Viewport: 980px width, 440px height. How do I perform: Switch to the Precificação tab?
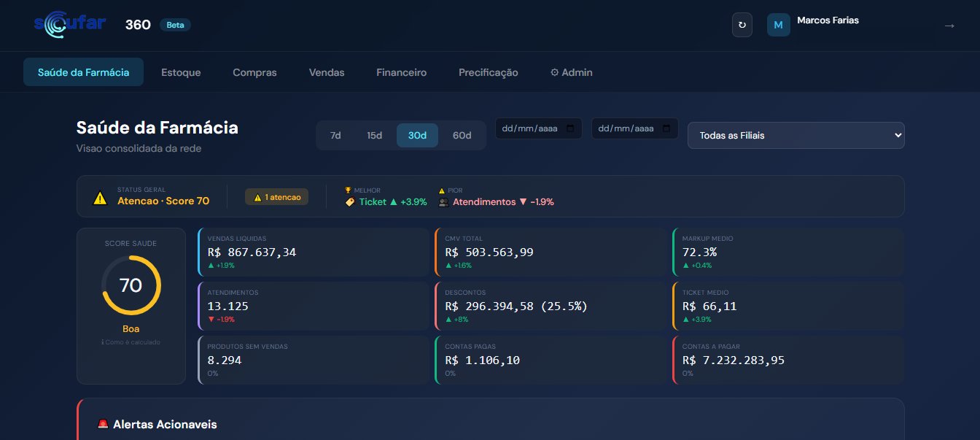click(489, 72)
